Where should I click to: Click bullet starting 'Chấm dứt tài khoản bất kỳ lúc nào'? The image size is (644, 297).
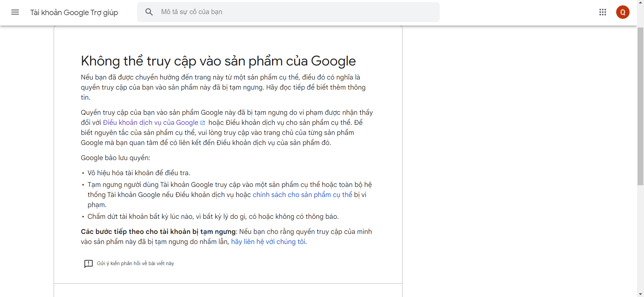(x=213, y=216)
